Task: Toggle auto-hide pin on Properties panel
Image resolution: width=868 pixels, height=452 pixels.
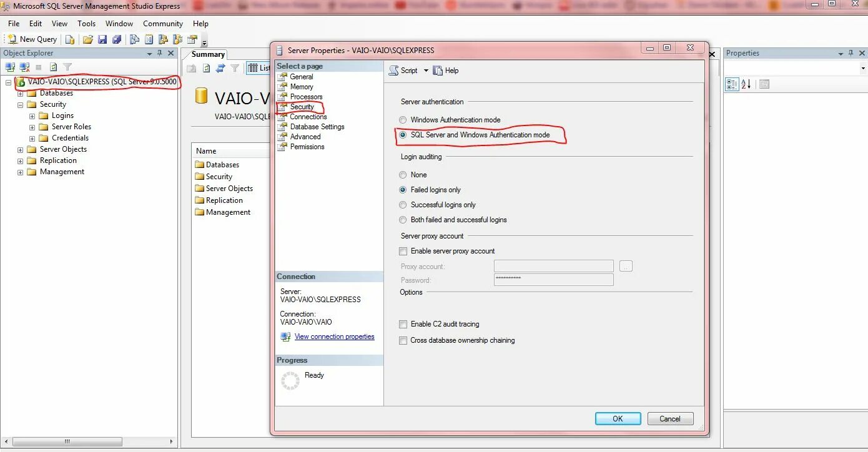Action: pos(852,53)
